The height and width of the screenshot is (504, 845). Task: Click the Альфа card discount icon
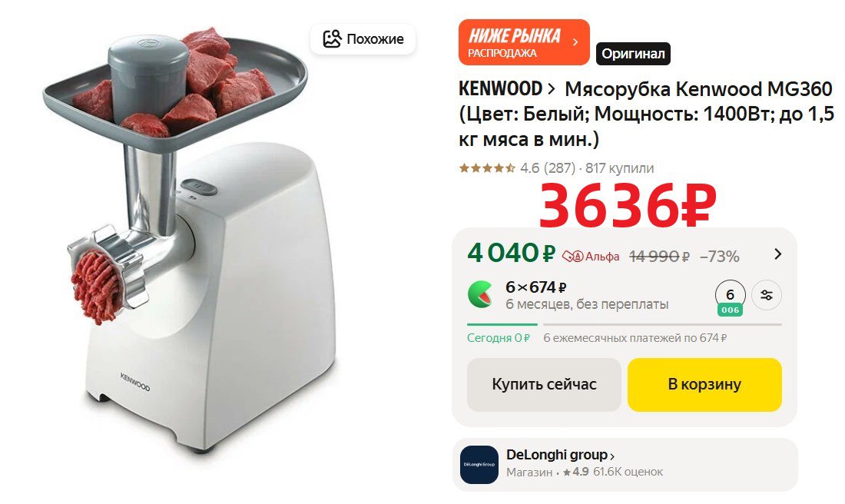tap(572, 256)
